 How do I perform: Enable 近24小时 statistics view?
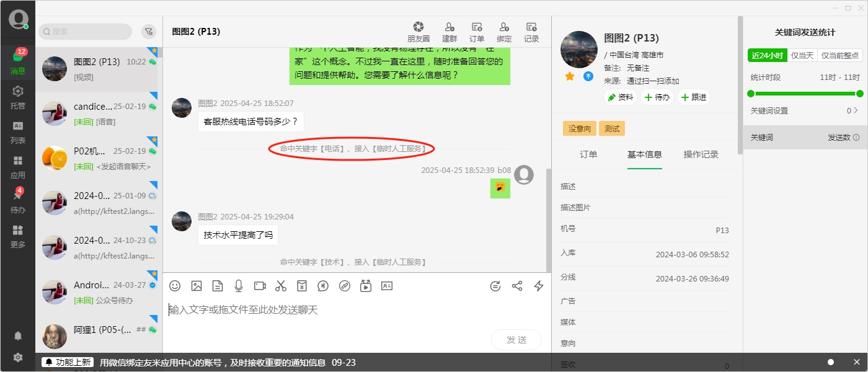pos(767,55)
